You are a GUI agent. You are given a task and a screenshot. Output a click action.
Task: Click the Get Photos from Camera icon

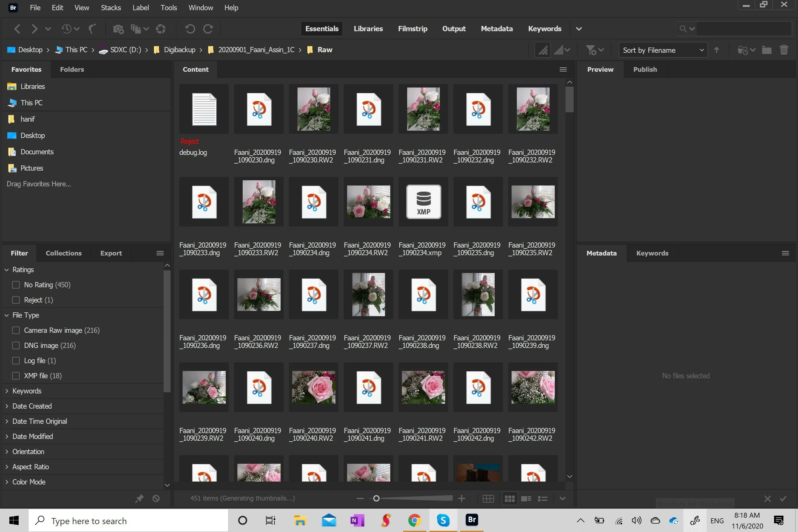118,29
